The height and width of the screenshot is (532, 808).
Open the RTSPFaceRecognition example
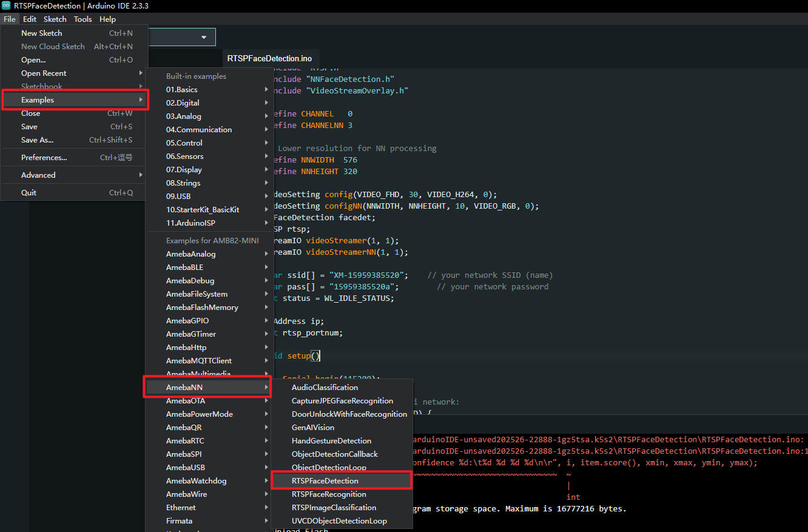pyautogui.click(x=342, y=494)
